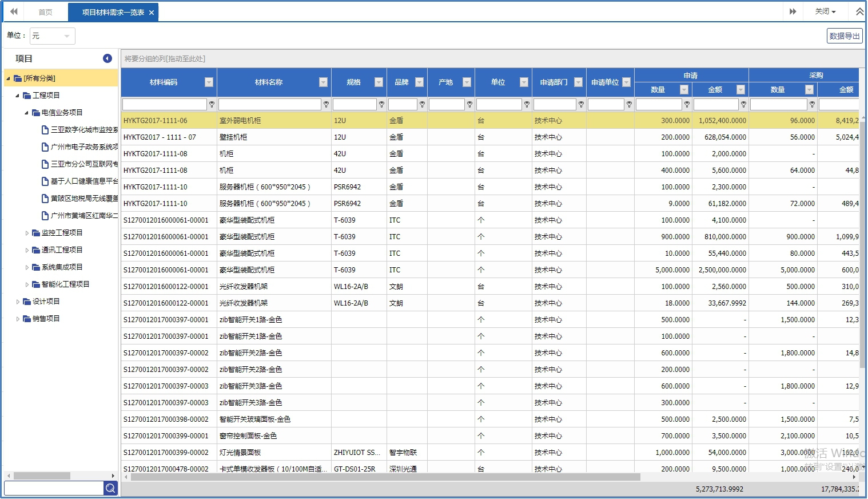Click the filter icon under 材料名称 column
Viewport: 868px width, 499px height.
click(x=327, y=104)
